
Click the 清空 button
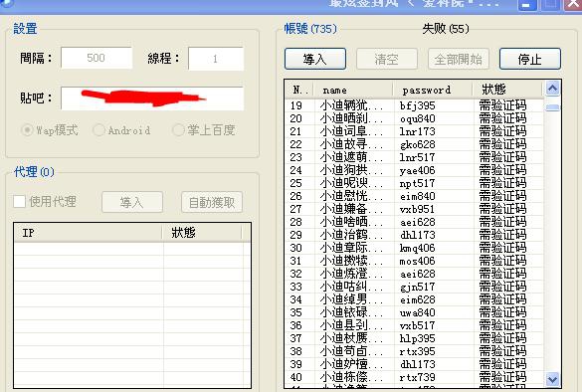[x=387, y=59]
